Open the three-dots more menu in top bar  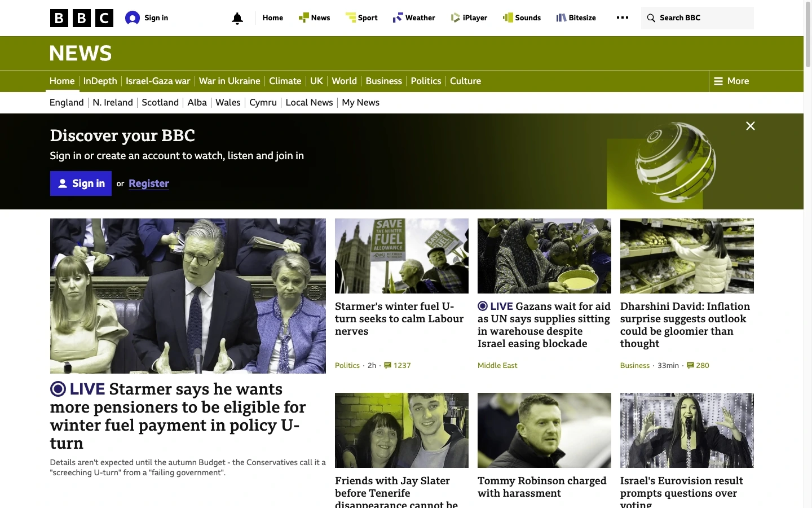[623, 17]
